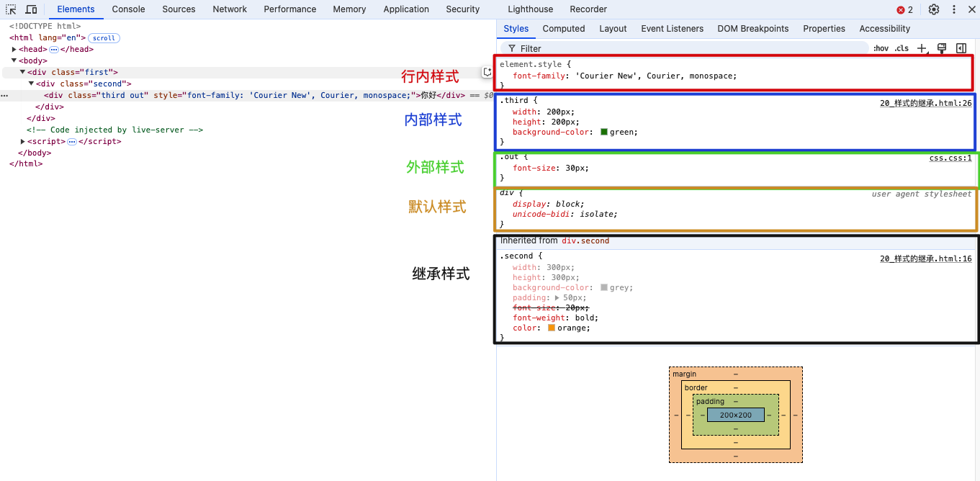The height and width of the screenshot is (481, 980).
Task: Switch to the Sources tab
Action: tap(179, 9)
